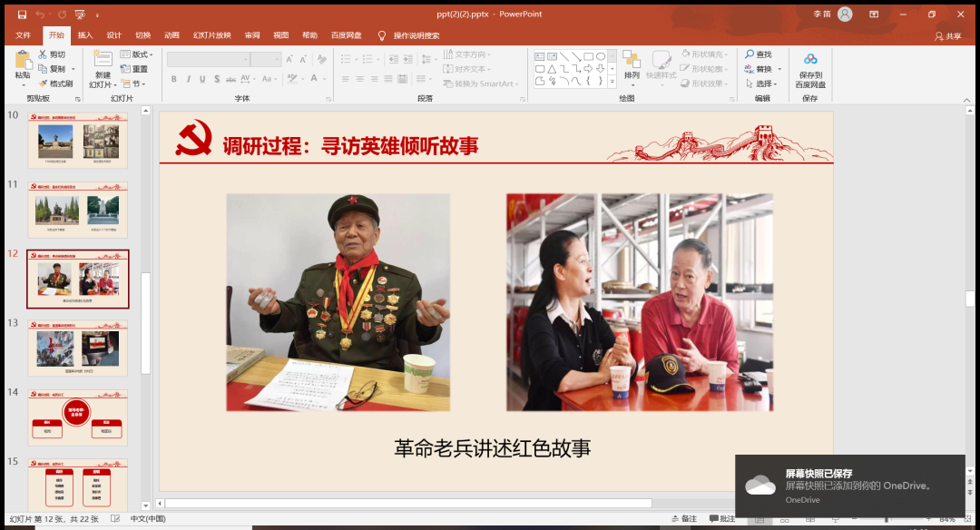This screenshot has height=530, width=980.
Task: Select the oval shape in shapes gallery
Action: click(x=600, y=56)
